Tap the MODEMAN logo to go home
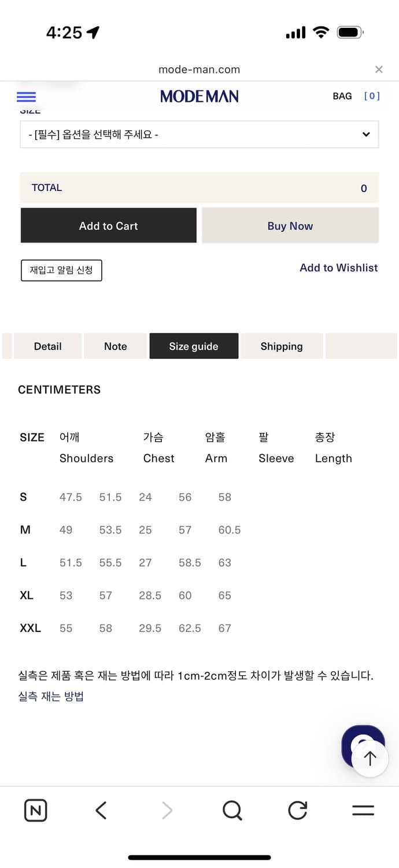Viewport: 399px width, 868px height. pos(199,96)
